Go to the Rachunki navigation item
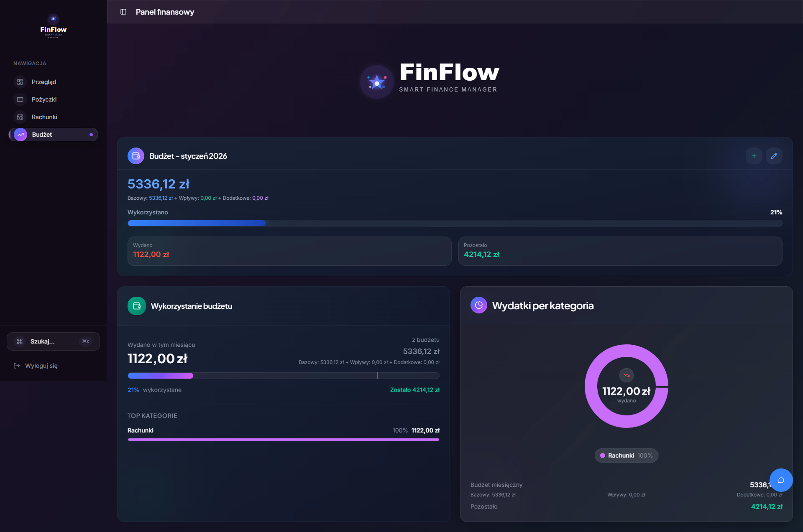Screen dimensions: 803x532 [x=44, y=117]
